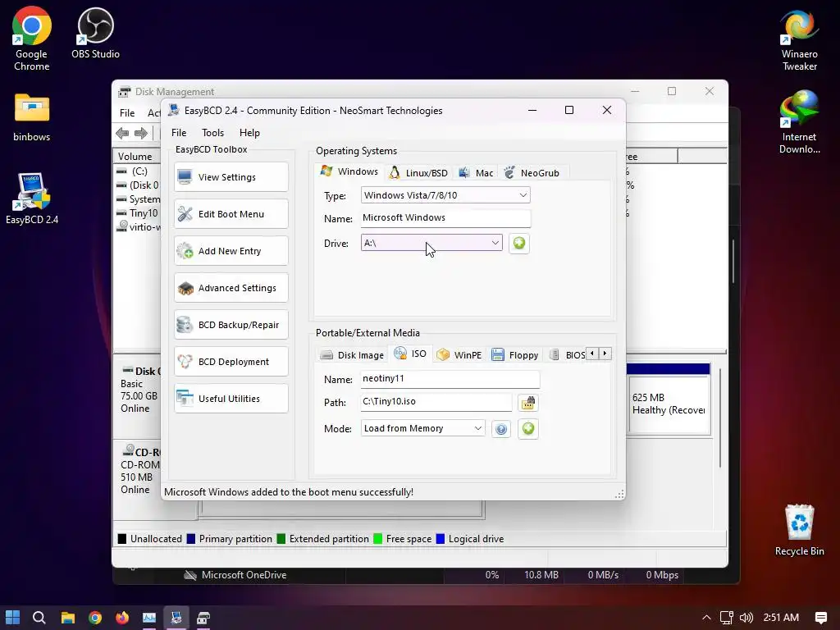This screenshot has height=630, width=840.
Task: Click the neotiny11 name field
Action: pyautogui.click(x=450, y=379)
